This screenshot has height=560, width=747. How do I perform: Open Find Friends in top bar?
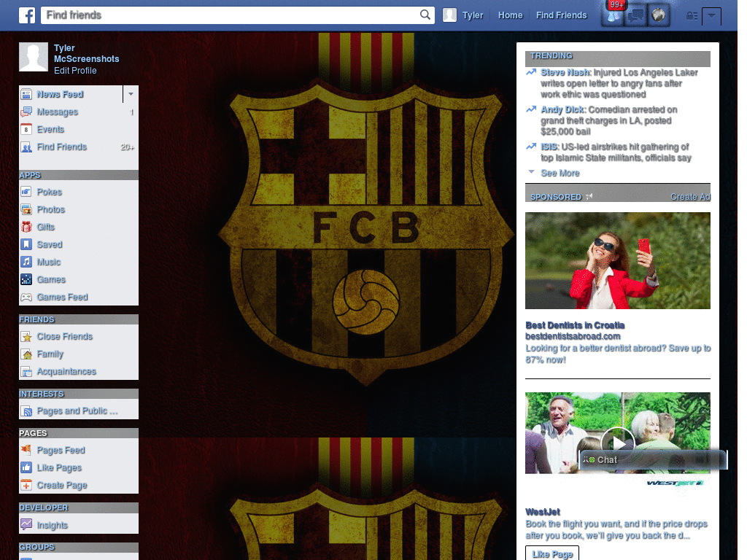pos(561,15)
